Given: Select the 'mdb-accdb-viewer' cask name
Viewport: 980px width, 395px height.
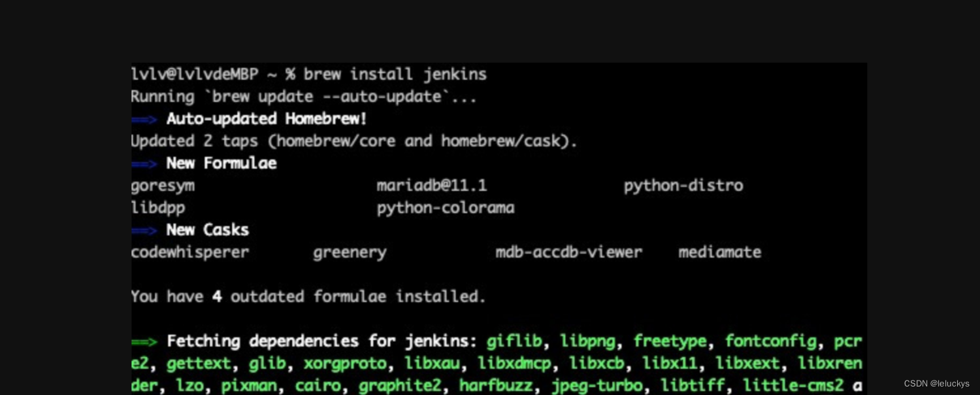Looking at the screenshot, I should 569,252.
